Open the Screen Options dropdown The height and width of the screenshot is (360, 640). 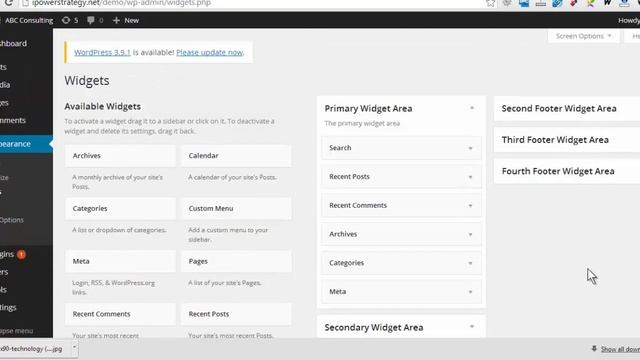(583, 36)
